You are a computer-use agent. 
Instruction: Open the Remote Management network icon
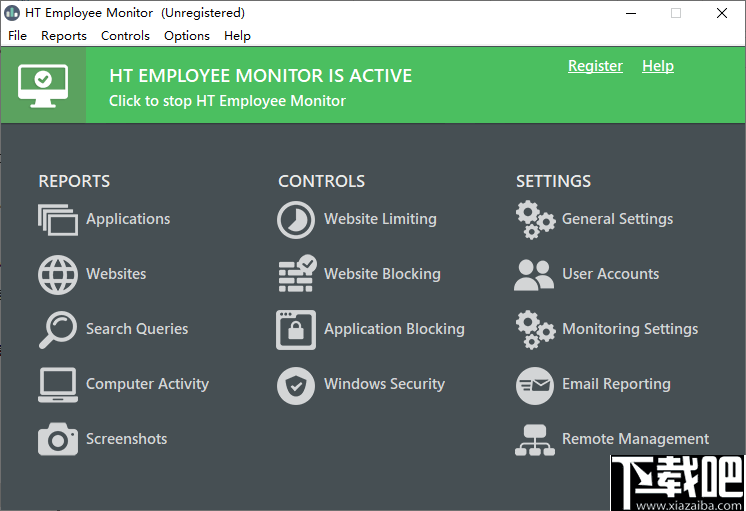535,440
